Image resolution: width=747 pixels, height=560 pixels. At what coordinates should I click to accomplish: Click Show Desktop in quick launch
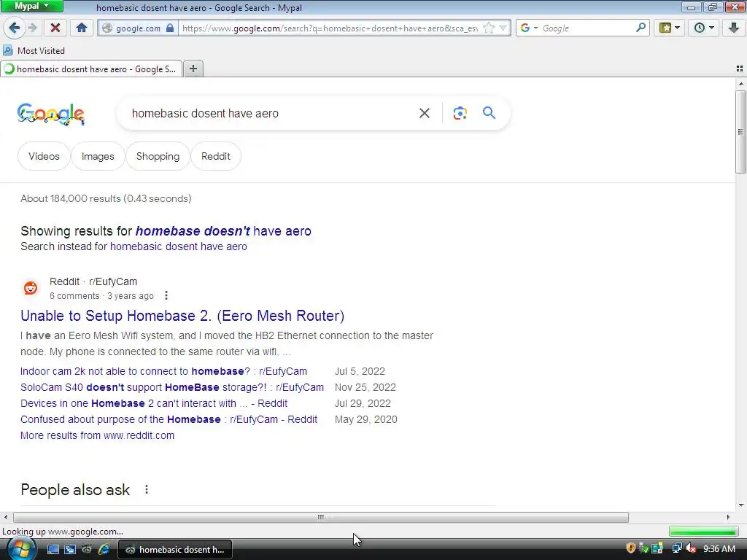(53, 550)
